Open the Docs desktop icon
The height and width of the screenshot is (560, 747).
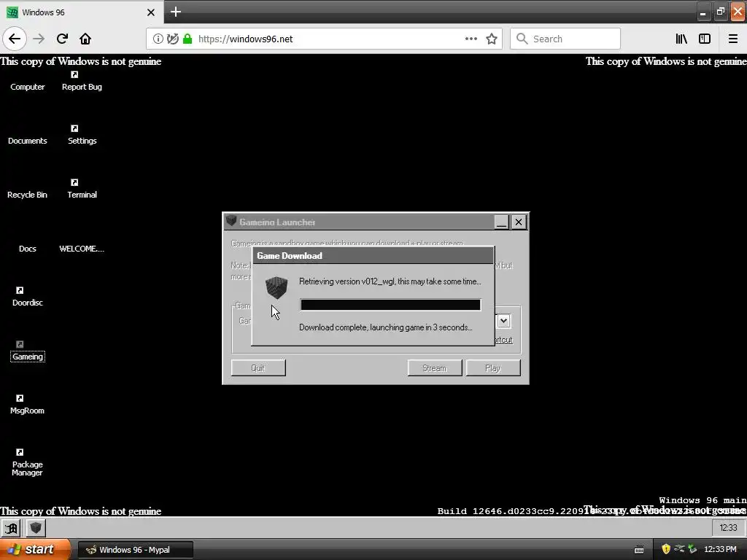(27, 249)
